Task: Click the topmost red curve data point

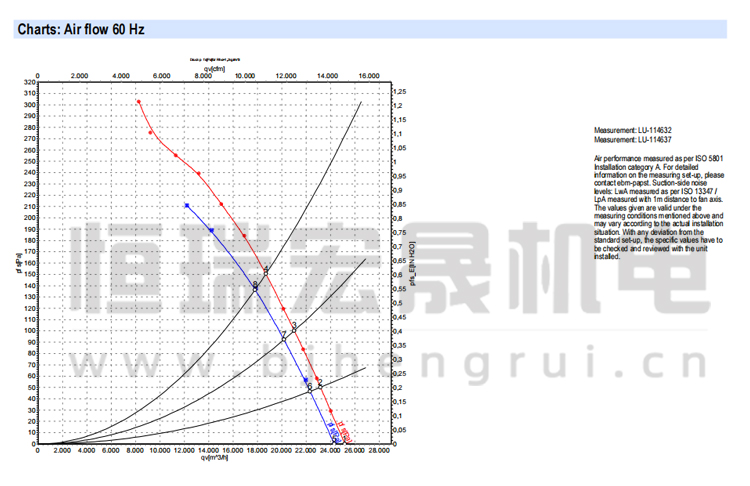Action: tap(139, 102)
